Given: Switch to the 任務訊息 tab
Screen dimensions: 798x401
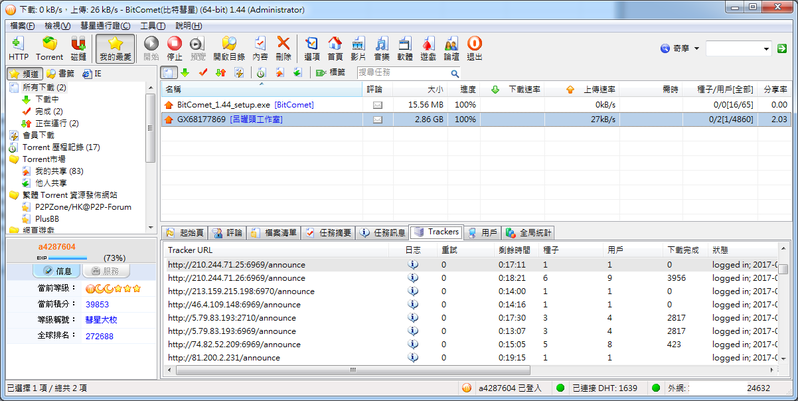Looking at the screenshot, I should click(x=383, y=233).
